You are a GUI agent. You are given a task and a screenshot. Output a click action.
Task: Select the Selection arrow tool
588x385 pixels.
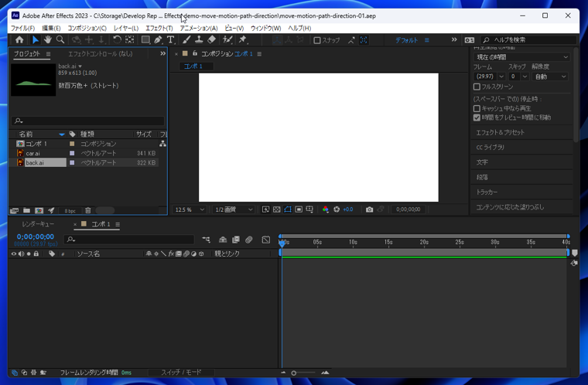tap(36, 39)
